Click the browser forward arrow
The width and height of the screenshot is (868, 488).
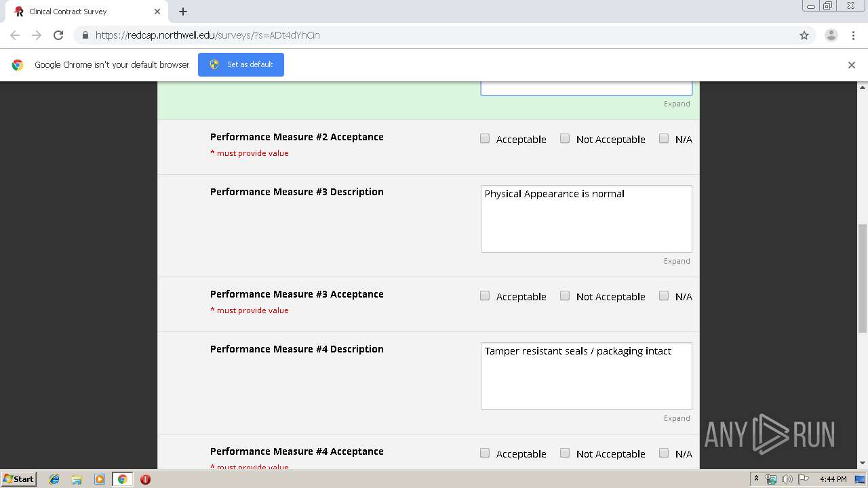[x=37, y=35]
